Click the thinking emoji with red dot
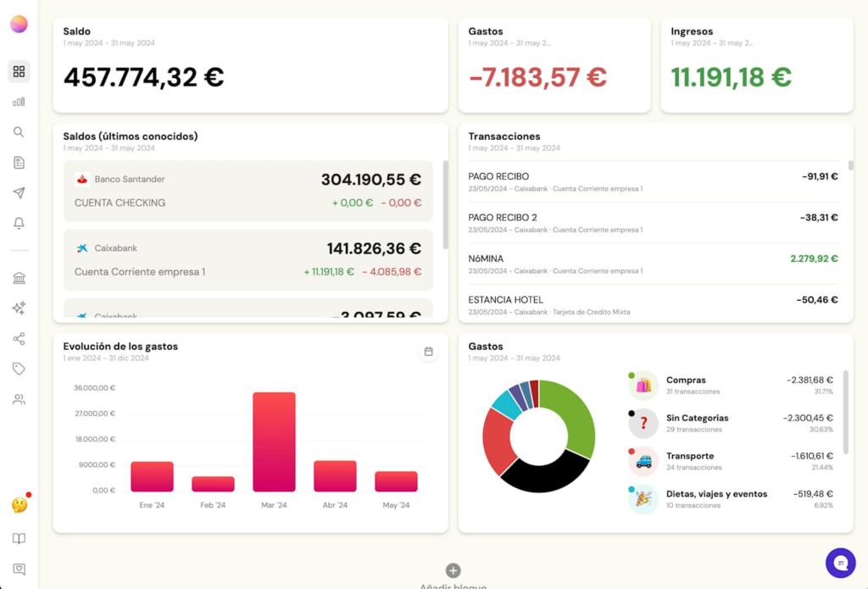Screen dimensions: 868x589 [x=19, y=505]
